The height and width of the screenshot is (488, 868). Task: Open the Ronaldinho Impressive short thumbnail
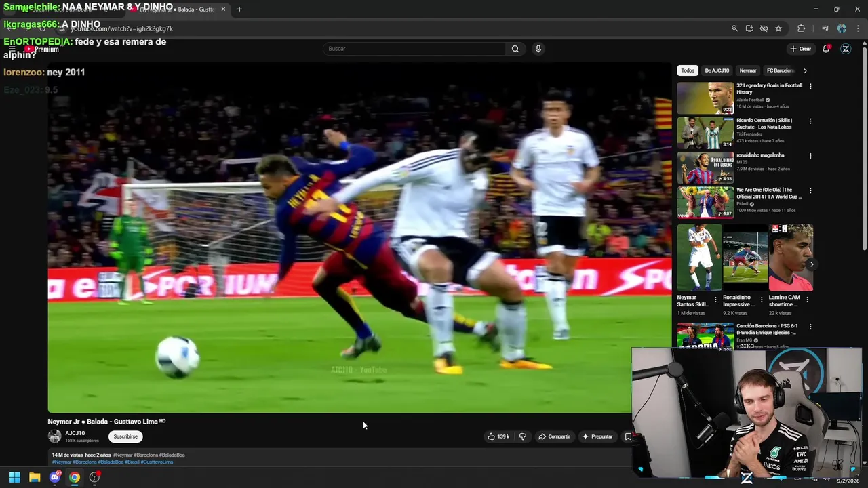745,258
